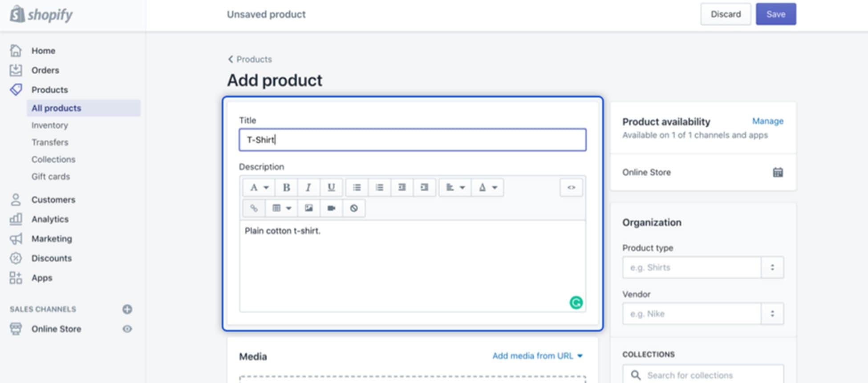868x383 pixels.
Task: Navigate to Collections
Action: pos(53,159)
